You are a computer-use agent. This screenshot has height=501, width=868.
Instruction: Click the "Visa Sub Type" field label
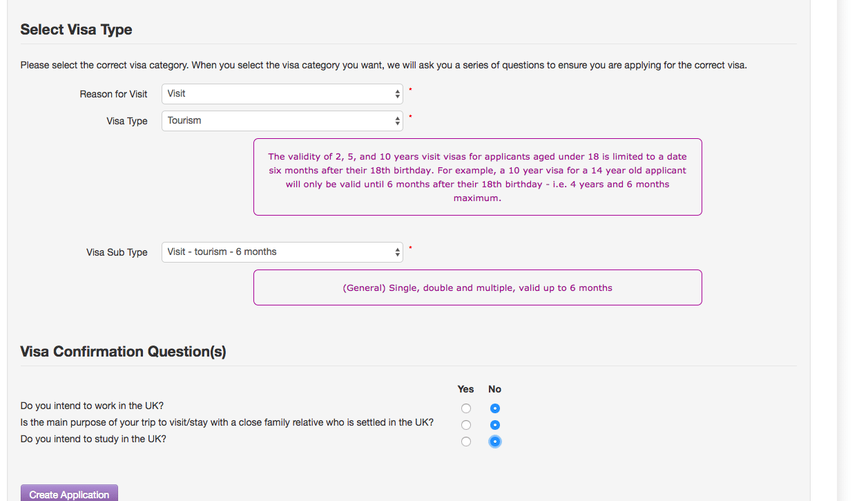[x=117, y=252]
